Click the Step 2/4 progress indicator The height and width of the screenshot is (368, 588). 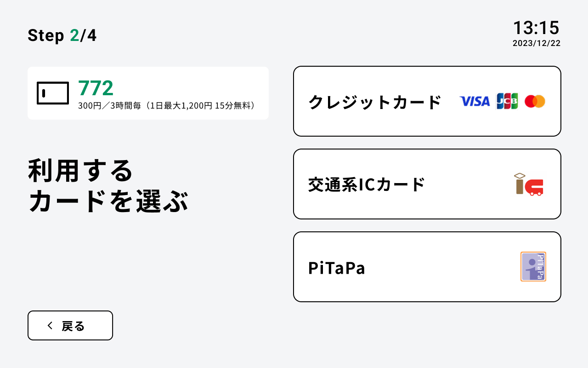[x=62, y=35]
